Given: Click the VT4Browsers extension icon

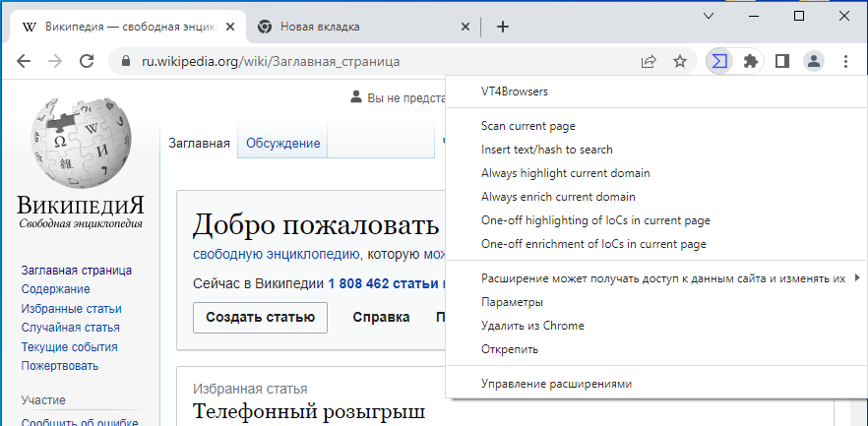Looking at the screenshot, I should tap(719, 61).
